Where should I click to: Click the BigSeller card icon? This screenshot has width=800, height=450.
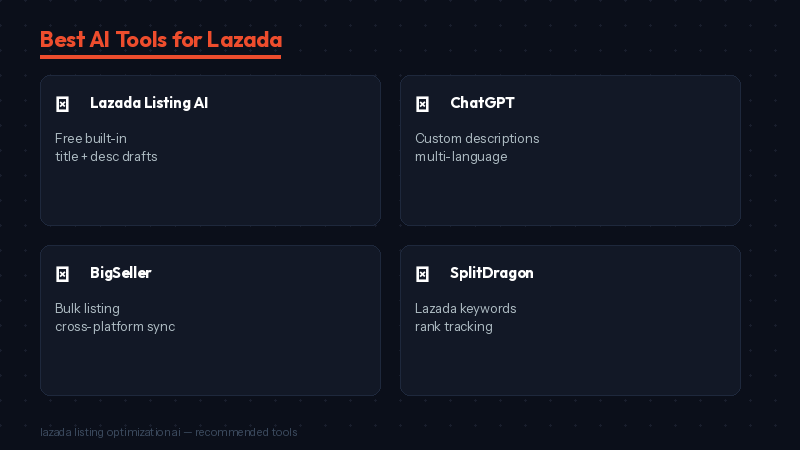click(x=62, y=274)
